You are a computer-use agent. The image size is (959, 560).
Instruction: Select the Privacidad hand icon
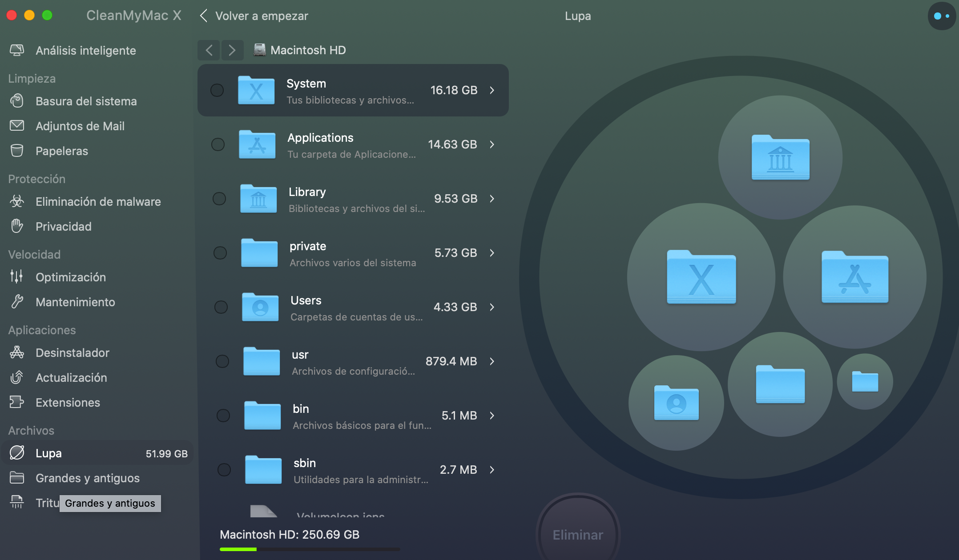17,226
